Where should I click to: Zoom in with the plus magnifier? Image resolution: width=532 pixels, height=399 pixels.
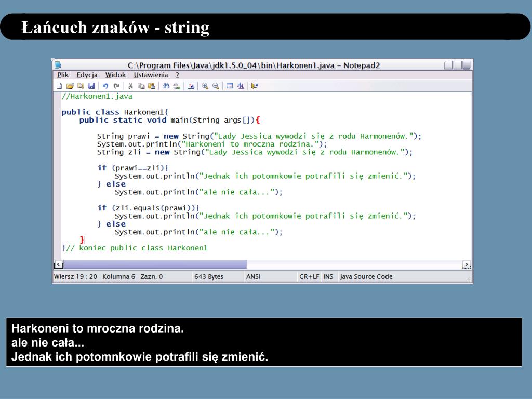click(x=205, y=86)
